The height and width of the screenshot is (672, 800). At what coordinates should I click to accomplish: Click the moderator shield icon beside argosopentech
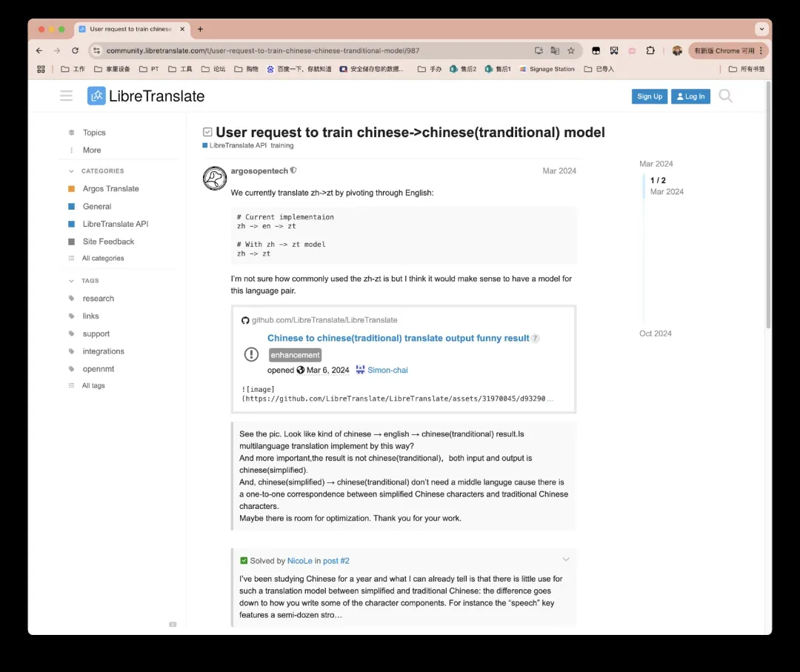(x=293, y=170)
